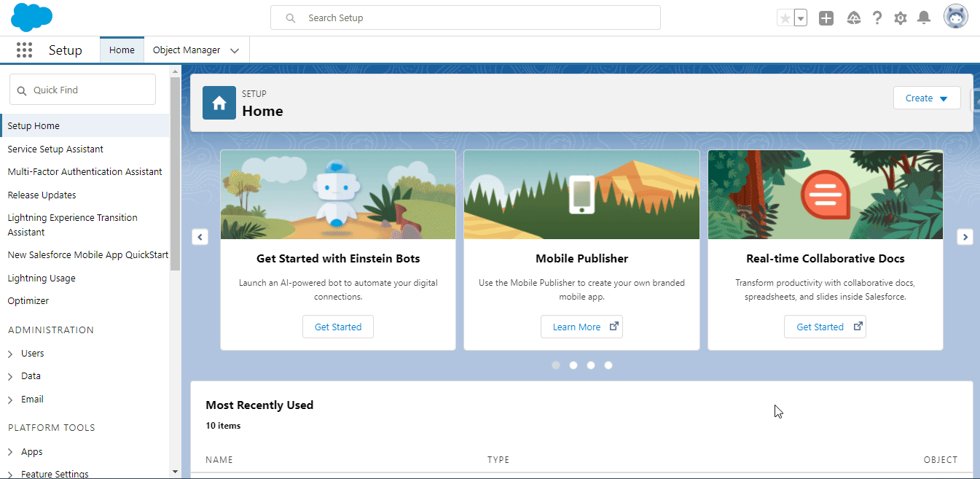980x479 pixels.
Task: Expand the Email tree node
Action: point(10,400)
